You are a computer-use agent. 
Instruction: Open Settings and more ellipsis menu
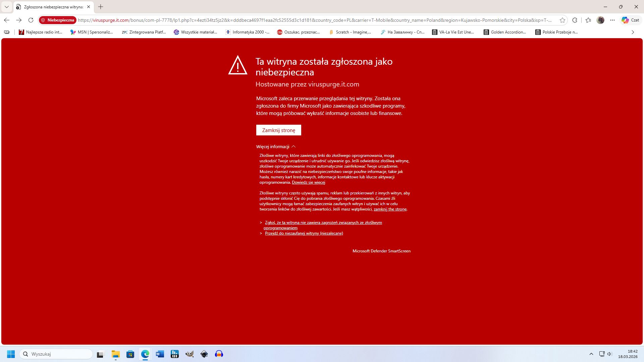tap(612, 20)
